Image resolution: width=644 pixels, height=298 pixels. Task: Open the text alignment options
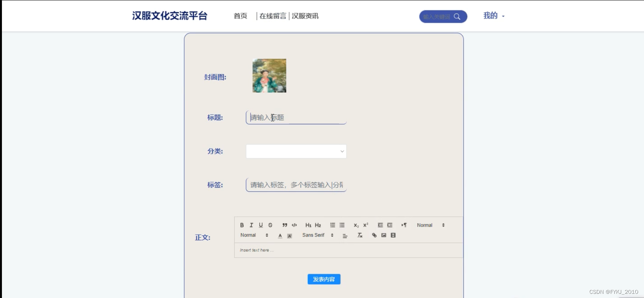pos(345,236)
